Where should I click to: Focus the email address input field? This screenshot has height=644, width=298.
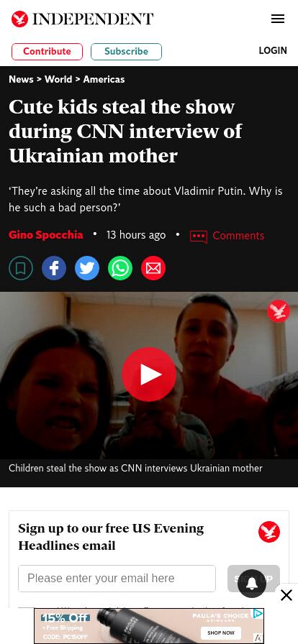[117, 579]
